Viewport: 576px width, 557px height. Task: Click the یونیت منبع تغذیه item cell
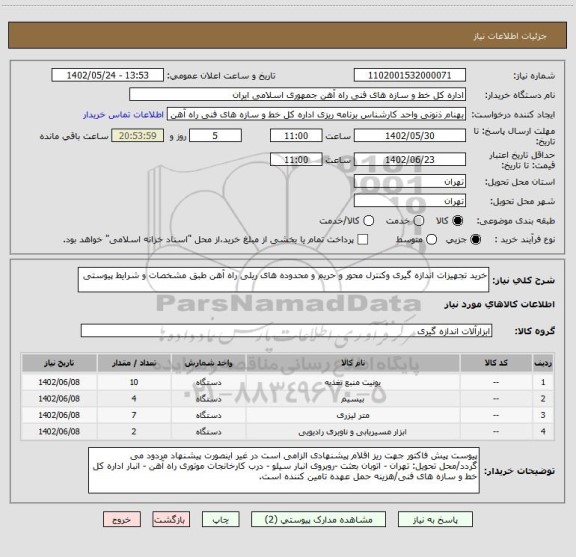coord(353,382)
